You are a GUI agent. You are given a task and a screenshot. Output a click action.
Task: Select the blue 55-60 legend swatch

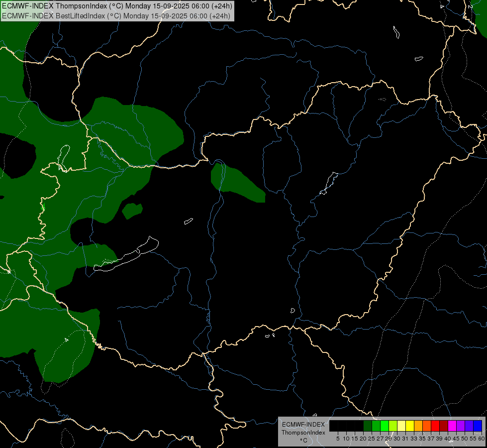tap(478, 426)
